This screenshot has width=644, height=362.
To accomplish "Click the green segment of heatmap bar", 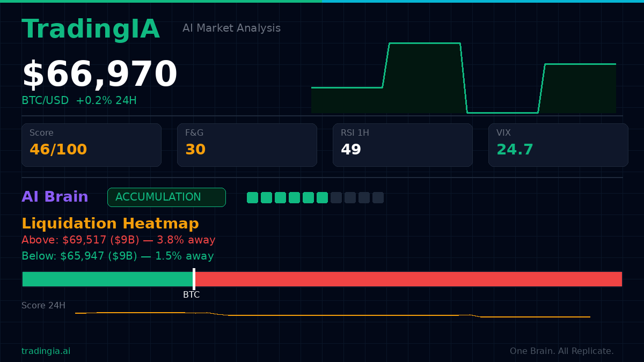I will [107, 279].
